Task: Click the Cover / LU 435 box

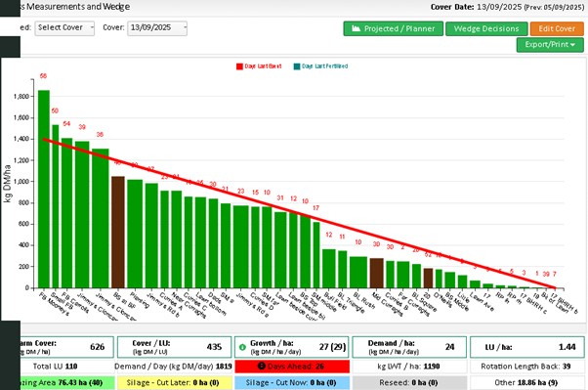Action: pyautogui.click(x=175, y=347)
